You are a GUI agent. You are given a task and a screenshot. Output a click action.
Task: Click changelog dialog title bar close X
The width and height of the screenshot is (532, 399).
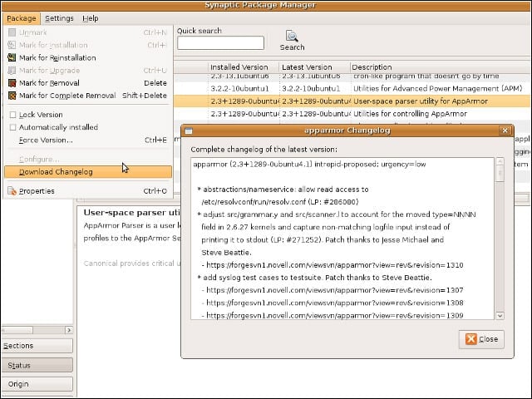tap(505, 131)
